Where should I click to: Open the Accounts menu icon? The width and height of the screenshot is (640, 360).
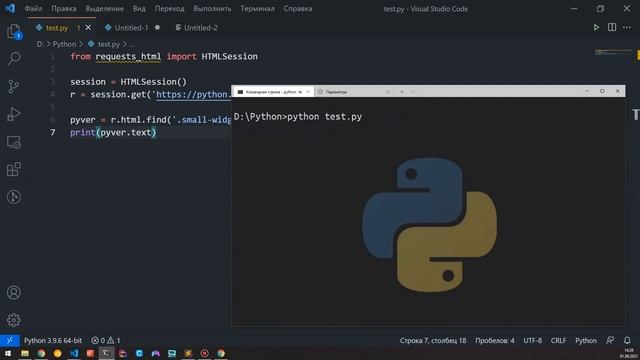[x=14, y=293]
